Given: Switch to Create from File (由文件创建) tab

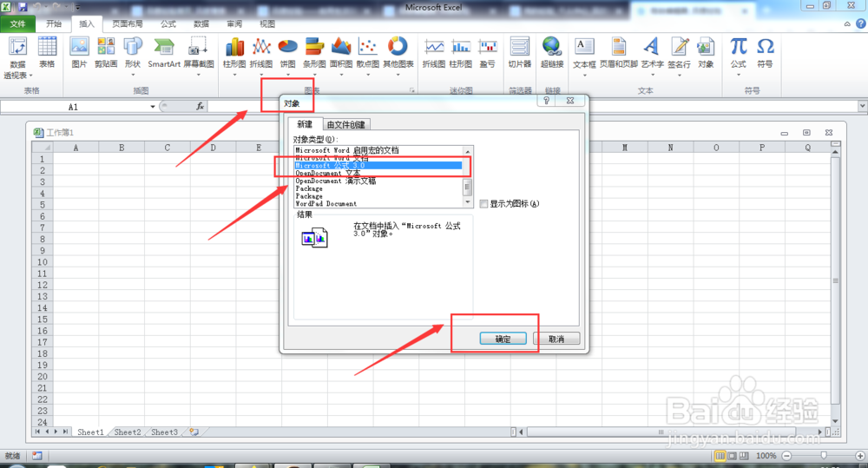Looking at the screenshot, I should coord(346,125).
